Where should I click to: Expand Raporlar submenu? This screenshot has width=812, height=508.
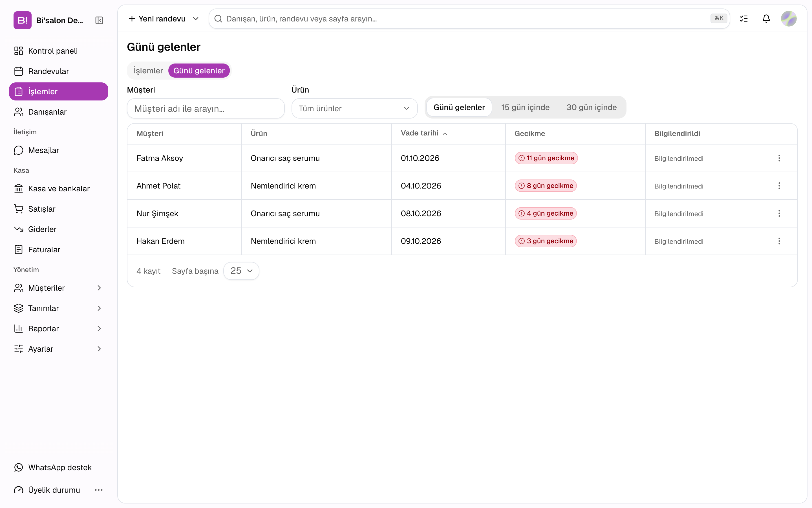[x=59, y=329]
